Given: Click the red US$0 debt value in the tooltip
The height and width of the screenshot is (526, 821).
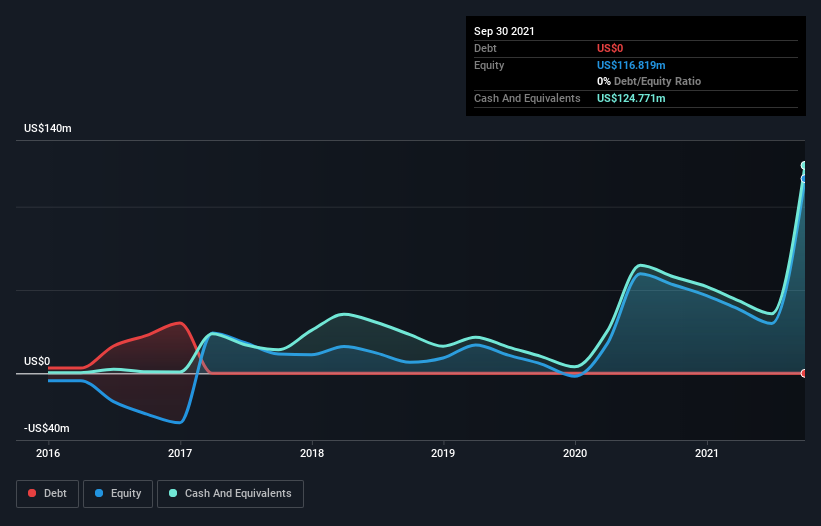Looking at the screenshot, I should click(610, 48).
